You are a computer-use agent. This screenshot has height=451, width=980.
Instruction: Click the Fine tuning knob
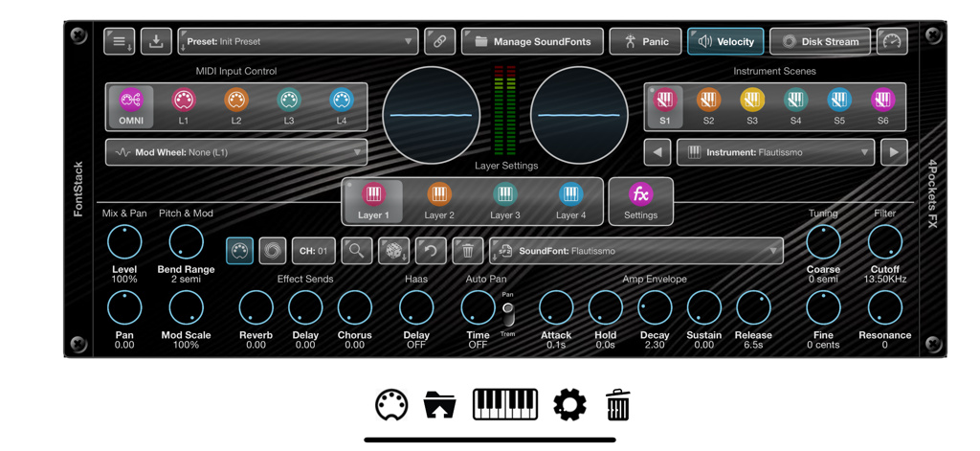click(x=823, y=307)
